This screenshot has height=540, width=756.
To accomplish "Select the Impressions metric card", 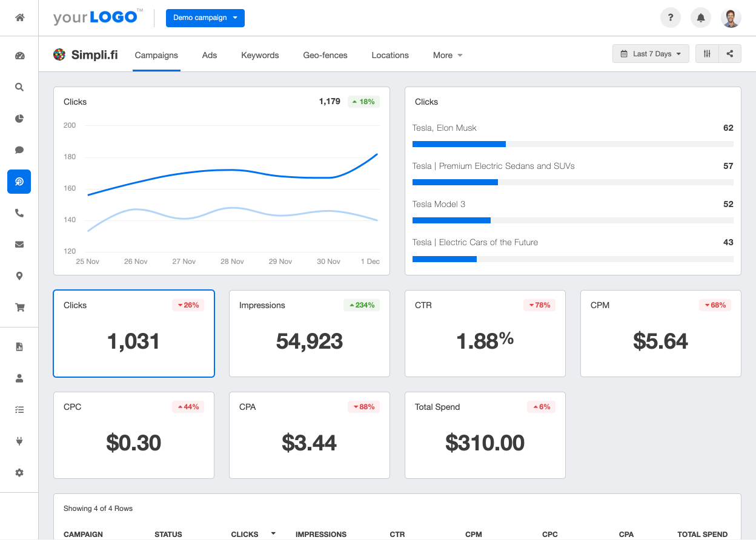I will [x=309, y=334].
